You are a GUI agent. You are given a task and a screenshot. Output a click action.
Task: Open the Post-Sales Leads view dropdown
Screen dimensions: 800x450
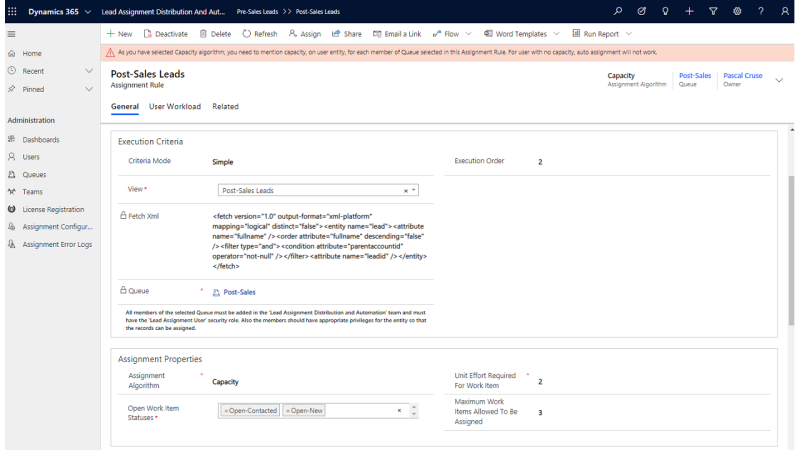click(x=414, y=190)
